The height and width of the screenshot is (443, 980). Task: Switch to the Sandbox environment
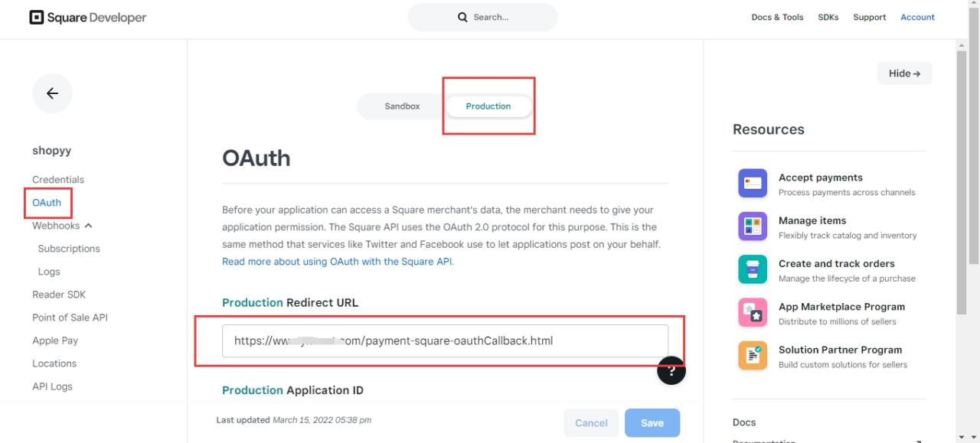point(402,106)
